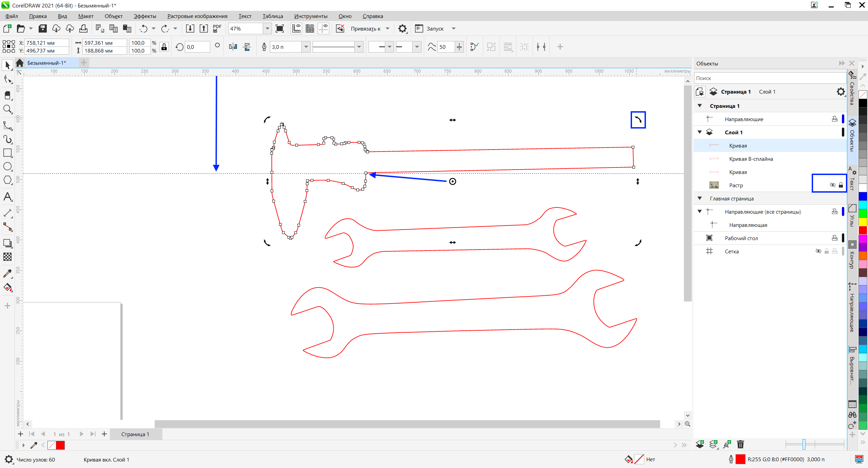
Task: Toggle visibility eye of Сетка layer
Action: click(x=818, y=251)
